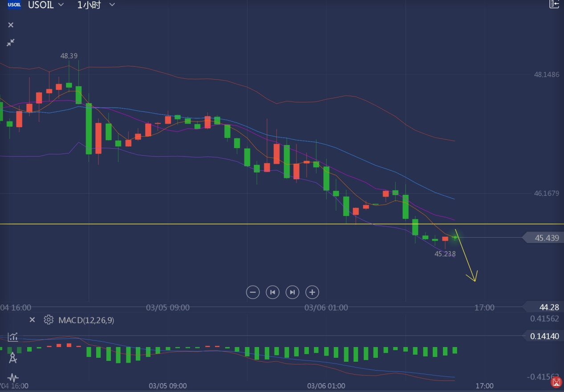Jump to the next candle with skip-forward button

292,292
